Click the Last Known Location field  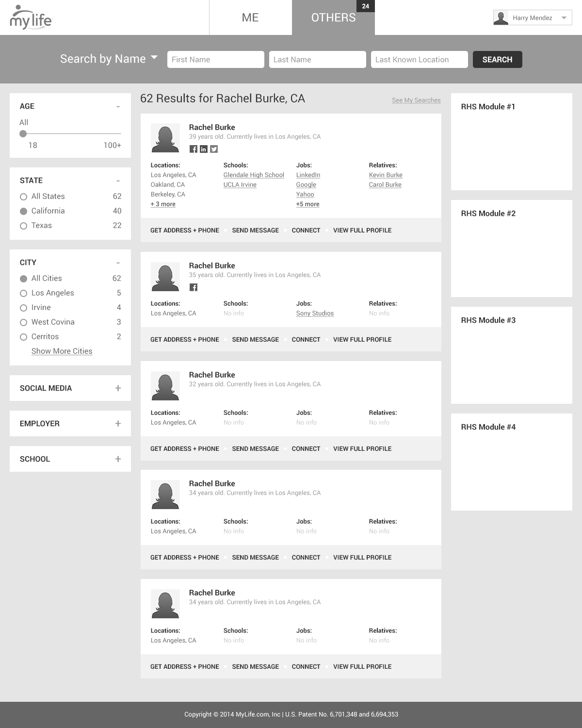(420, 59)
